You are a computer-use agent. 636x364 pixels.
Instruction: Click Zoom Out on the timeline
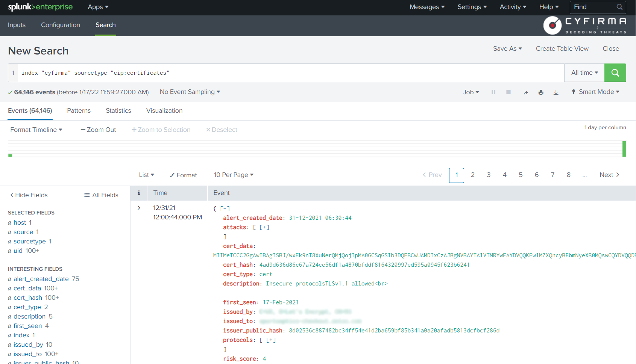click(x=99, y=130)
